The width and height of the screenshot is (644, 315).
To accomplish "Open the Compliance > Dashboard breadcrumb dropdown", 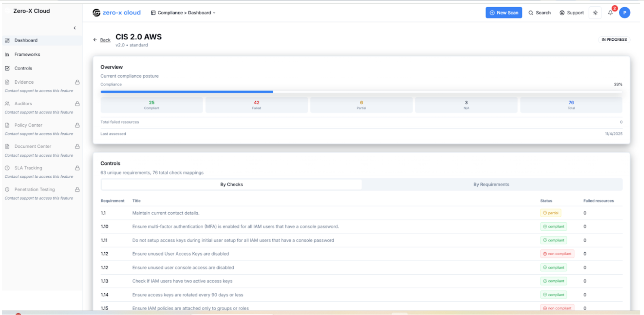I will (183, 13).
